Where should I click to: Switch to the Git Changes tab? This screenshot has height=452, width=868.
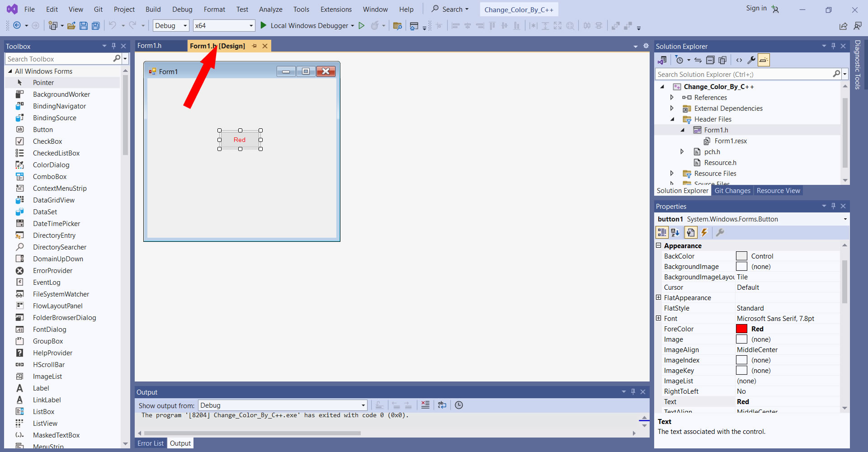click(x=732, y=191)
